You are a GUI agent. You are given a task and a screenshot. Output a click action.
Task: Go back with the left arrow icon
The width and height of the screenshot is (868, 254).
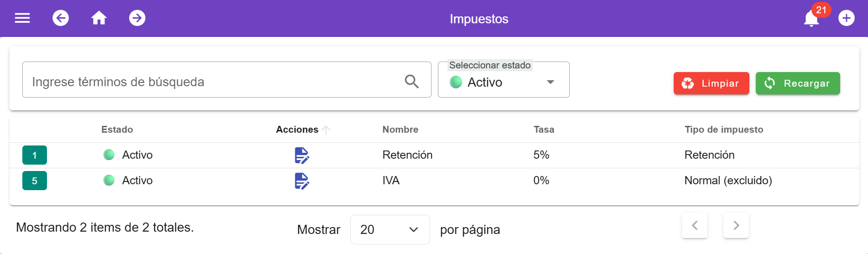(61, 18)
